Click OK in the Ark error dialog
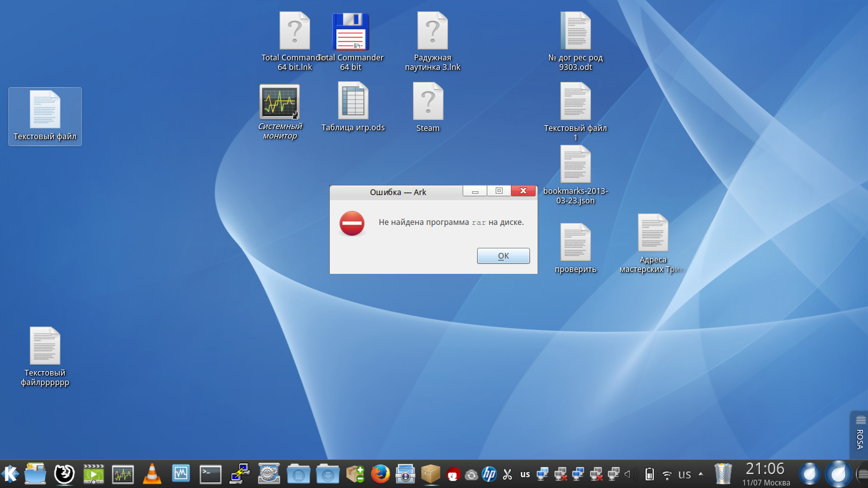 point(503,255)
